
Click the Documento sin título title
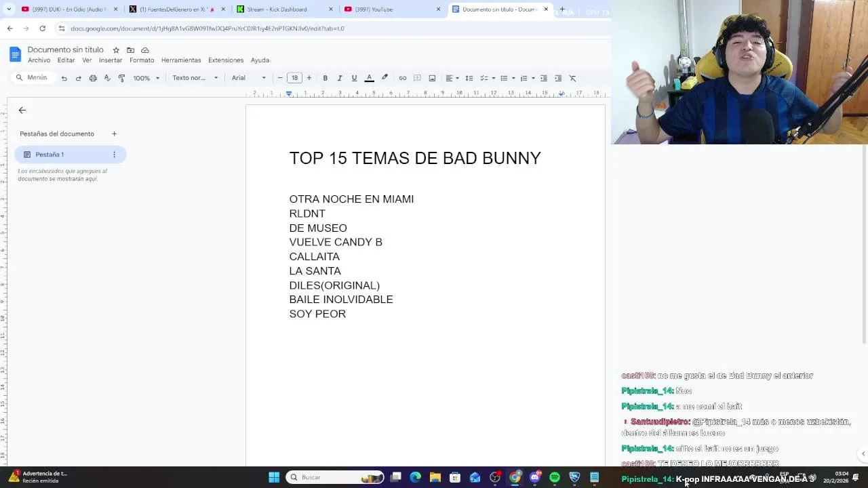[x=65, y=50]
